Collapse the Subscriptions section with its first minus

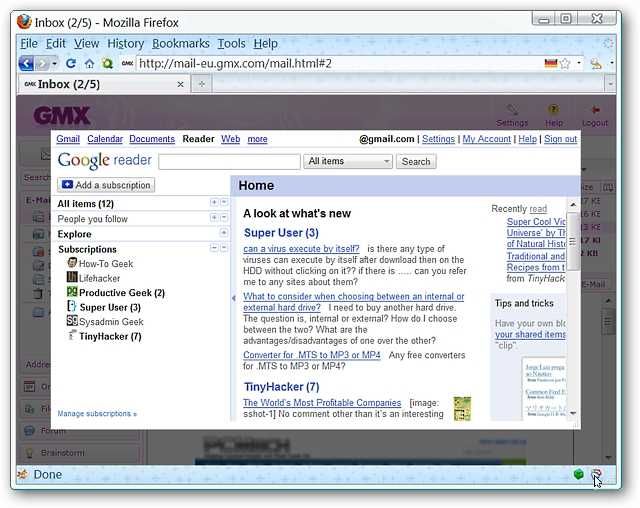pos(213,248)
